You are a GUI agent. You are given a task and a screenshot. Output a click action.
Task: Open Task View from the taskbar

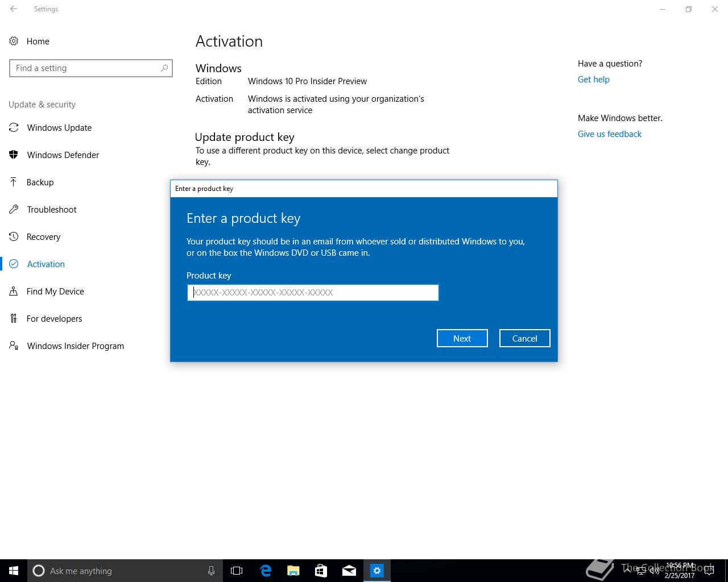click(237, 571)
